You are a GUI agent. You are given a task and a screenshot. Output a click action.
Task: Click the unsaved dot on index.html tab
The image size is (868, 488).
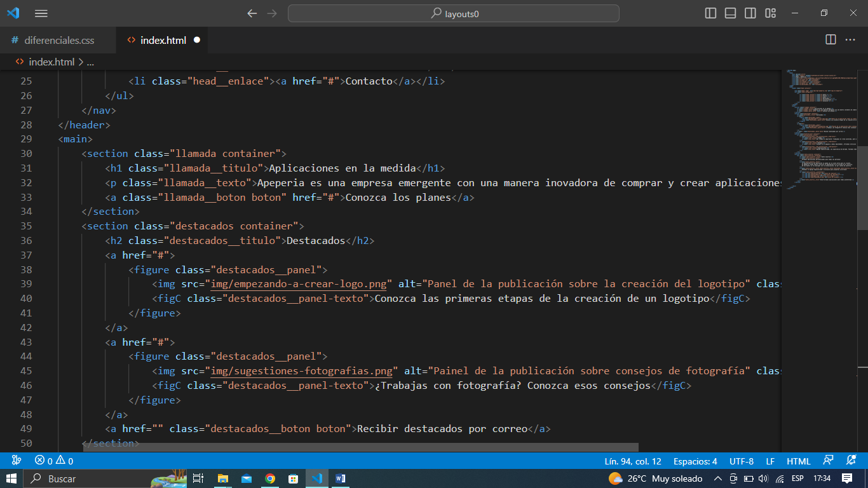tap(196, 39)
